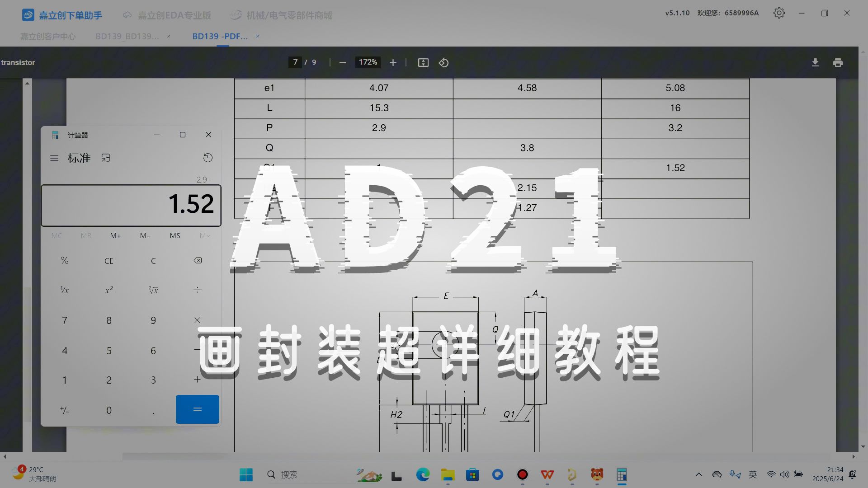Open the red recorder app in taskbar

pos(523,475)
